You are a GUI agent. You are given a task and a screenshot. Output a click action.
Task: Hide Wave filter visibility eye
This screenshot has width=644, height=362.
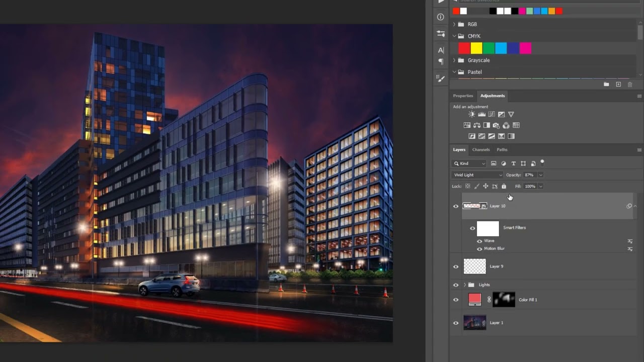coord(479,241)
